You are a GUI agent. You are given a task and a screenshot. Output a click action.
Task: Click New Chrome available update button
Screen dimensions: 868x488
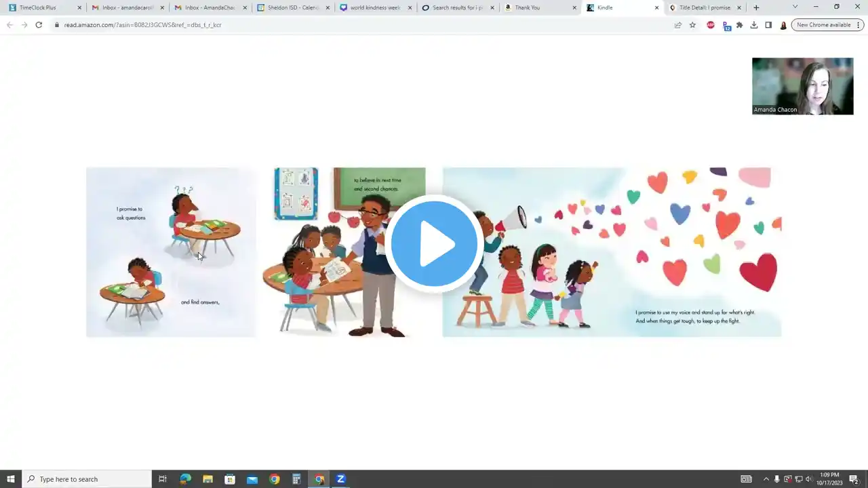827,25
